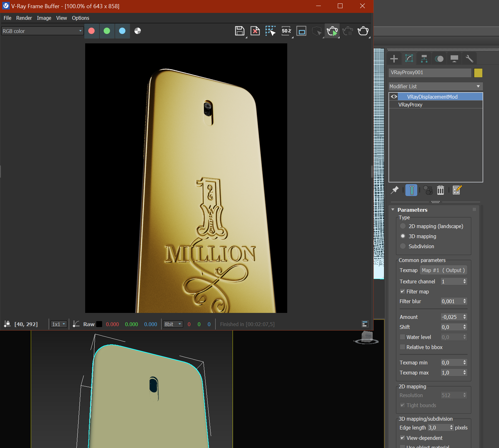
Task: Open the 8bit color depth dropdown
Action: (173, 324)
